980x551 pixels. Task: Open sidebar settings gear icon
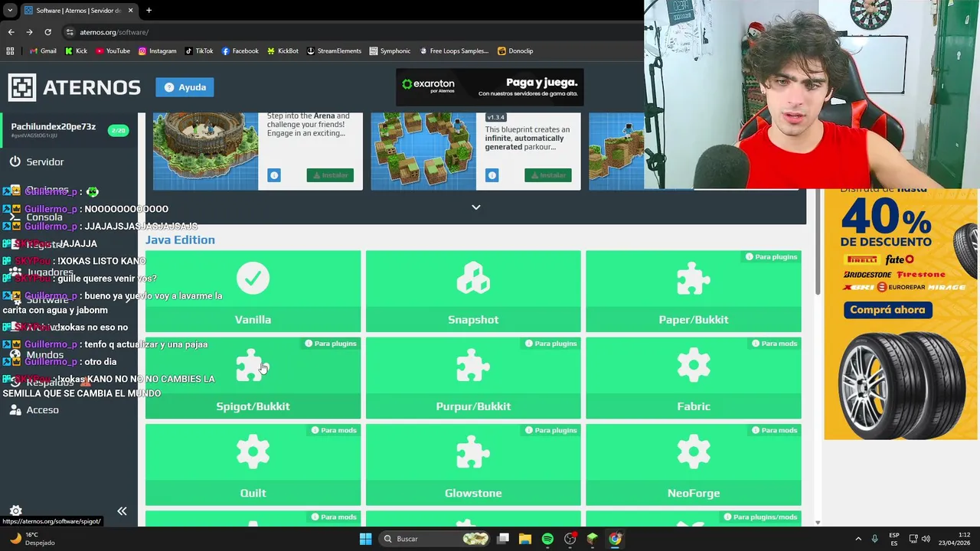tap(15, 510)
